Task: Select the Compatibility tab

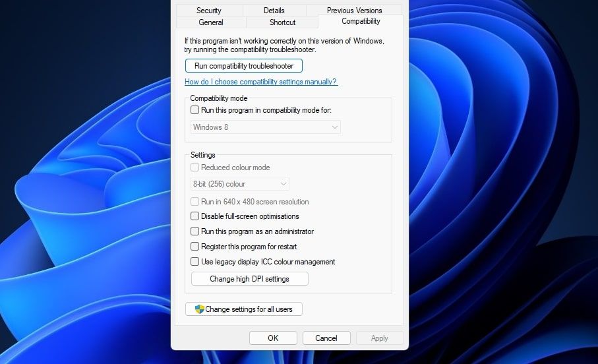Action: coord(361,21)
